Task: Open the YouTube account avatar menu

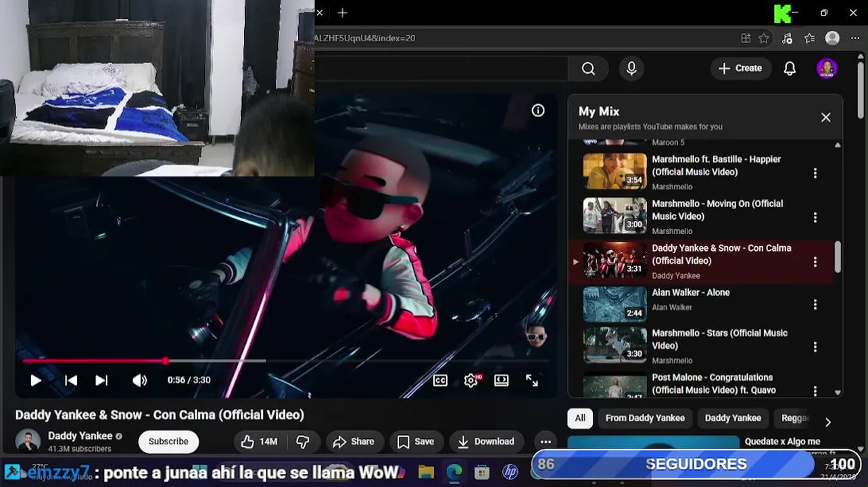Action: (827, 68)
